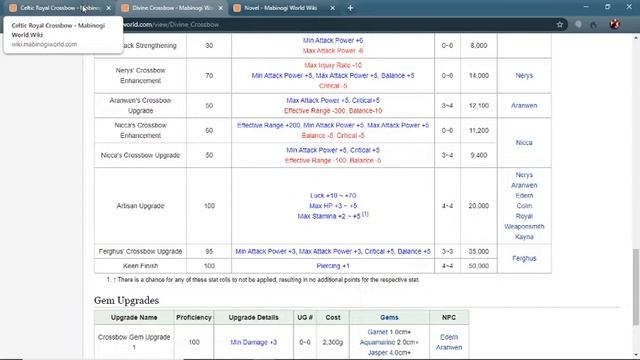Close the Divine Crossbow tab
Image resolution: width=640 pixels, height=360 pixels.
click(x=220, y=8)
